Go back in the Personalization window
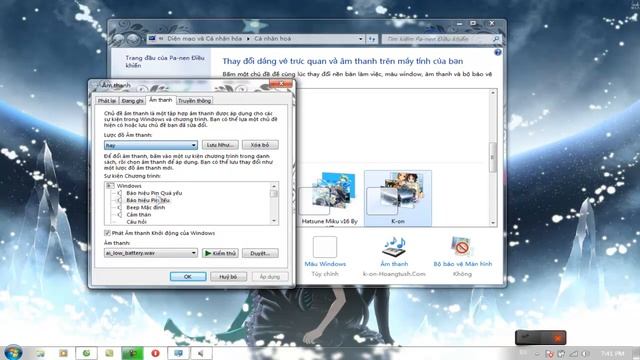Image resolution: width=640 pixels, height=360 pixels. [119, 39]
